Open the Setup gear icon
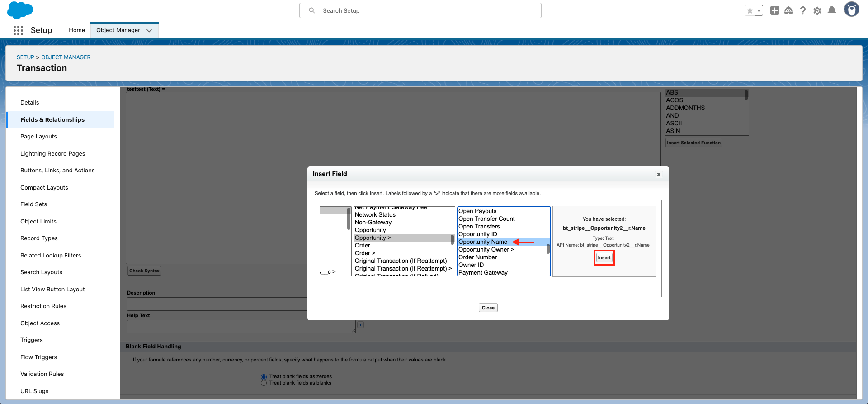This screenshot has width=868, height=404. [x=817, y=10]
